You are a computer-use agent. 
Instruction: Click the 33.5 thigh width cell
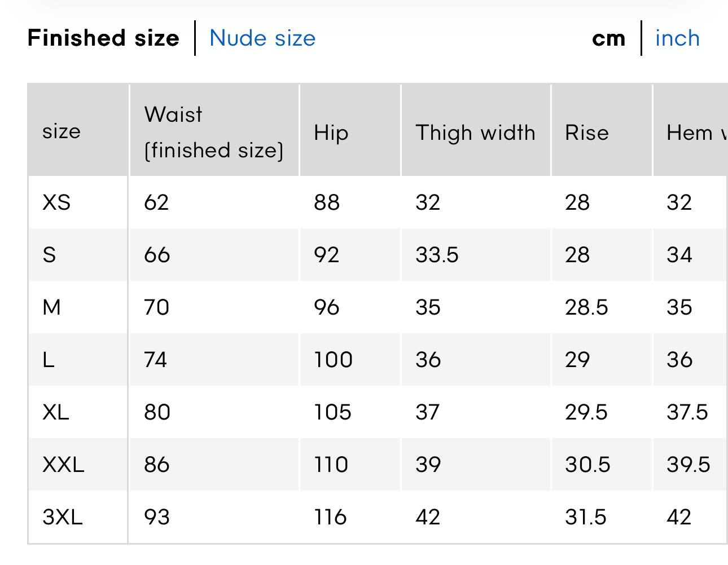pos(437,254)
